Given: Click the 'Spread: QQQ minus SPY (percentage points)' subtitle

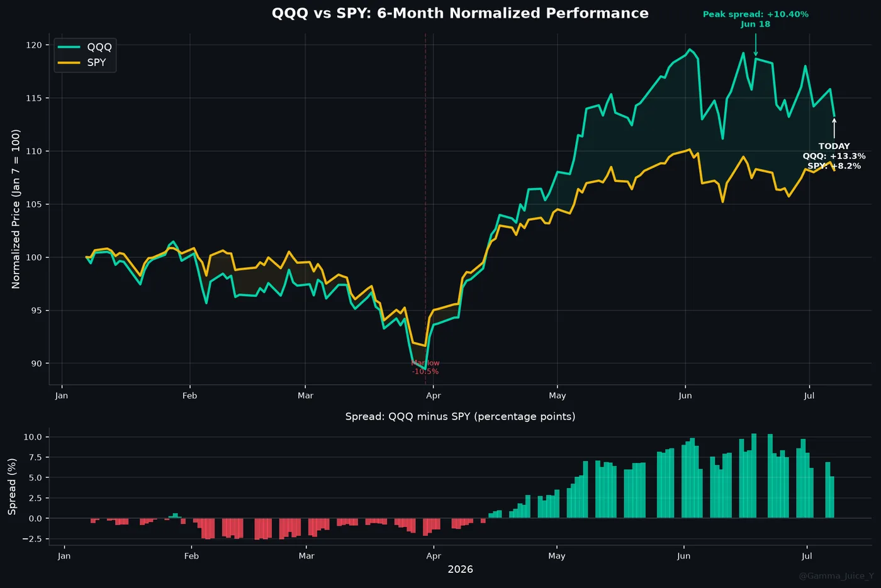Looking at the screenshot, I should [x=460, y=416].
